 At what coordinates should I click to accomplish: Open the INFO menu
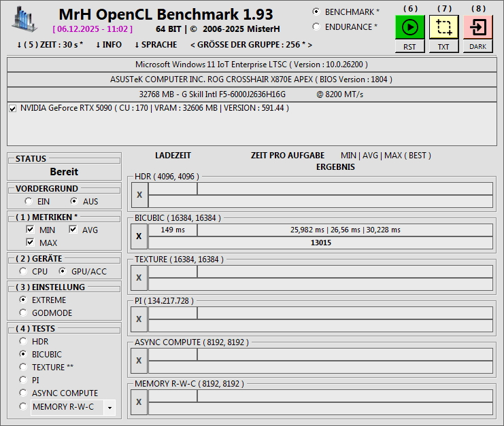click(x=109, y=45)
